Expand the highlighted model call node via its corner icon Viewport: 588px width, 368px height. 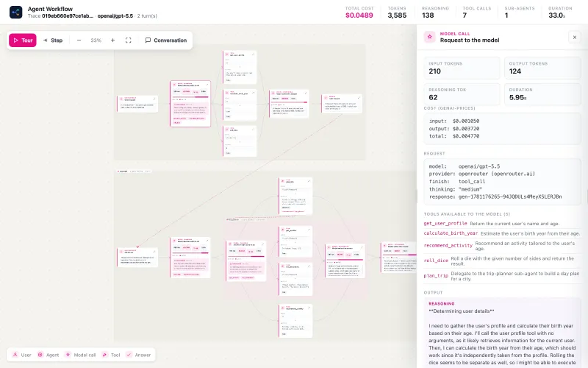pos(207,85)
